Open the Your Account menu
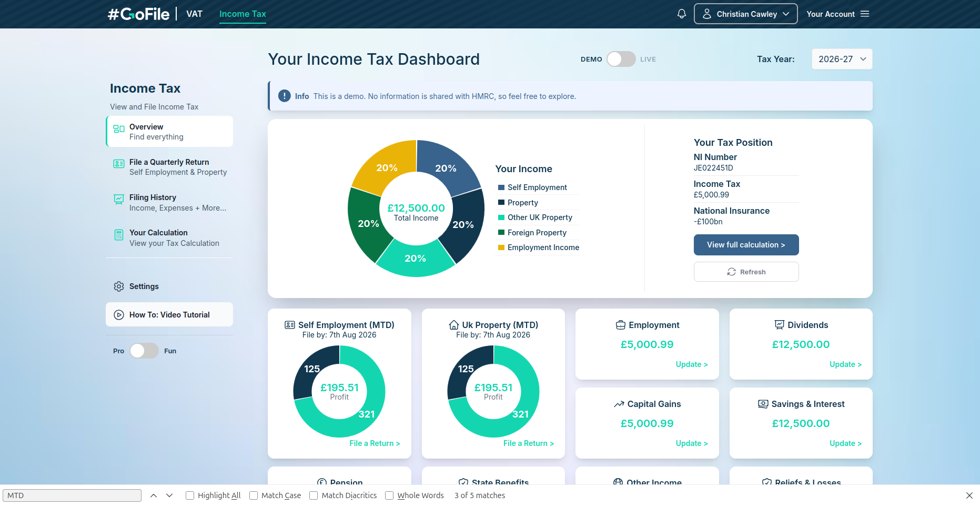 tap(837, 14)
